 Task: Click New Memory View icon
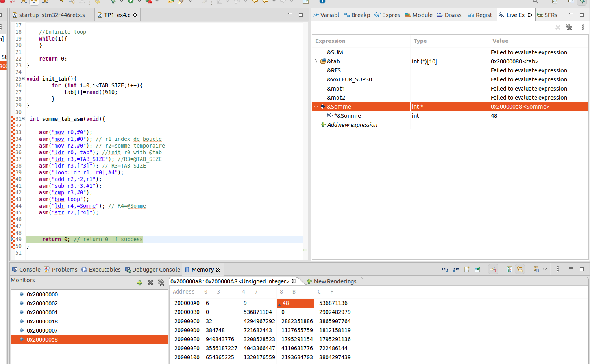(467, 270)
